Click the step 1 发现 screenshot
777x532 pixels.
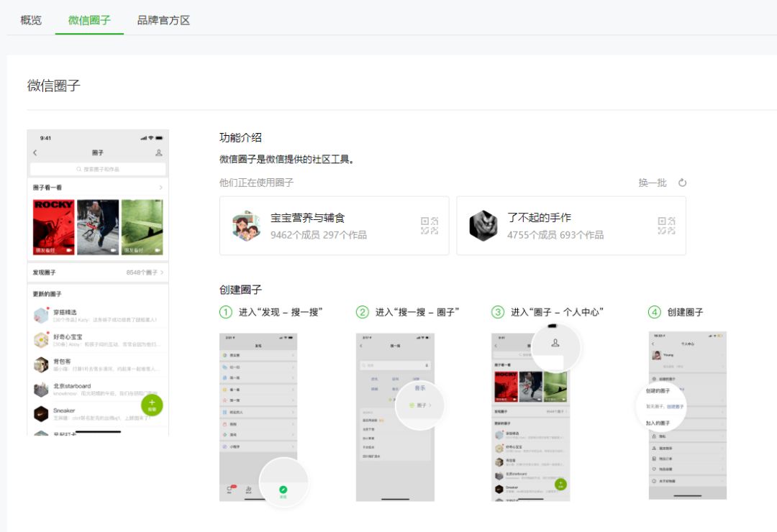click(x=258, y=417)
